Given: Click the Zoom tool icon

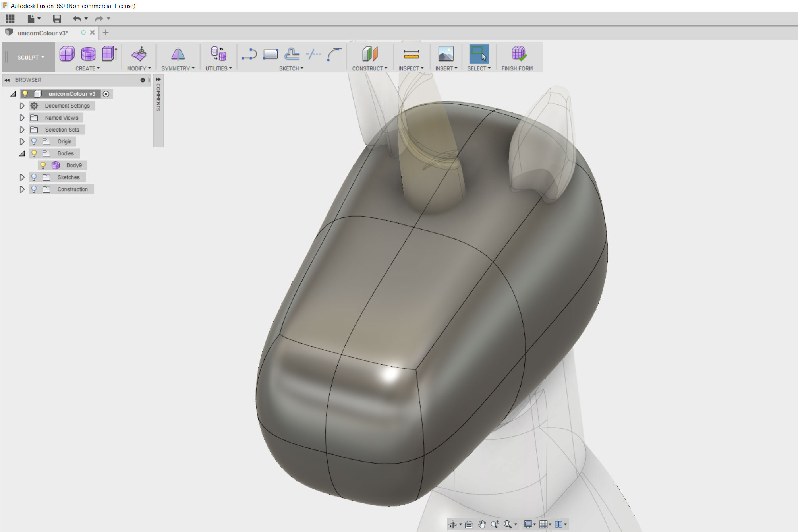Looking at the screenshot, I should [x=495, y=524].
